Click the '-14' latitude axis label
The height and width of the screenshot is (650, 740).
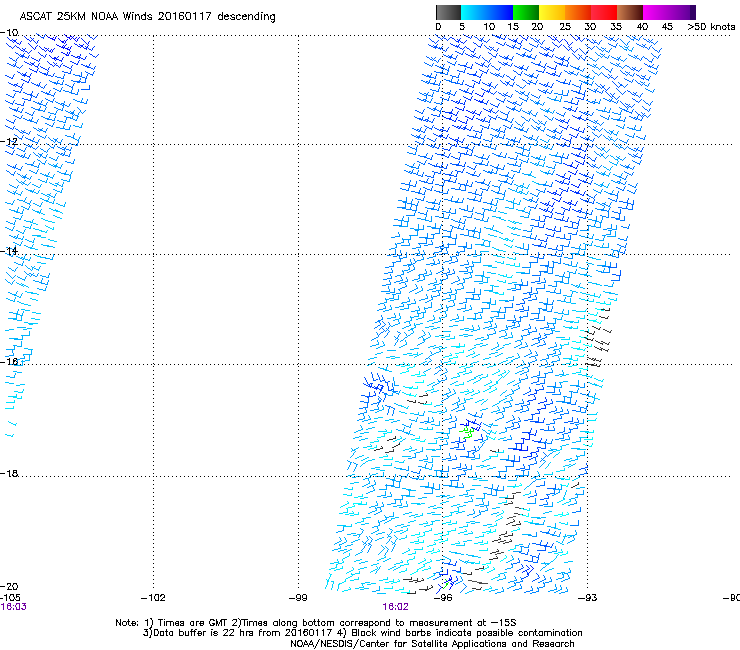[x=9, y=251]
